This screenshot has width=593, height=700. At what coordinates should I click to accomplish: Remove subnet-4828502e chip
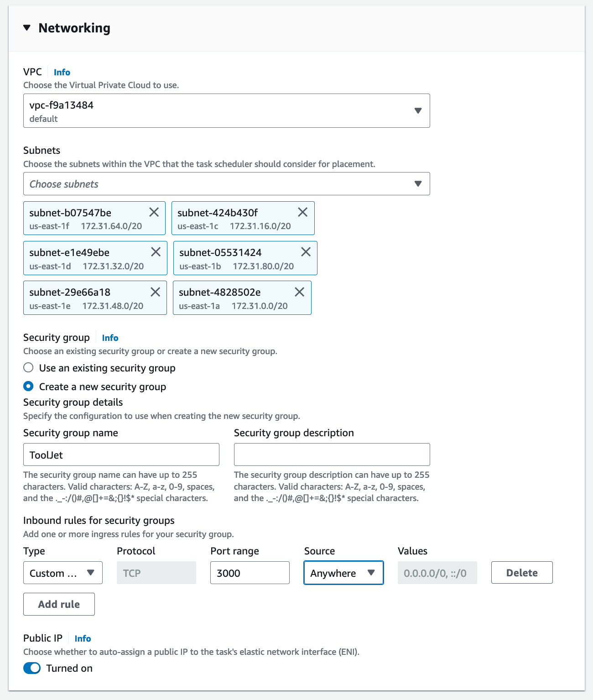[x=299, y=292]
